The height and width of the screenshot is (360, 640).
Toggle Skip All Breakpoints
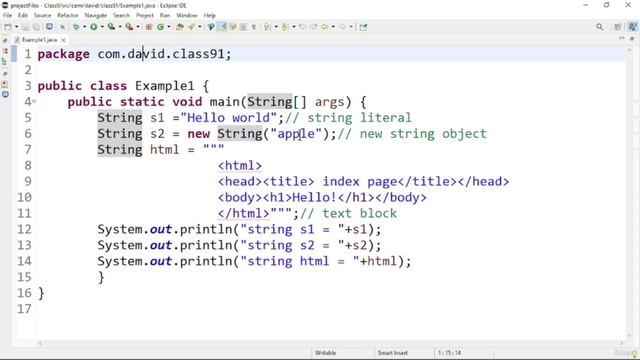[62, 27]
